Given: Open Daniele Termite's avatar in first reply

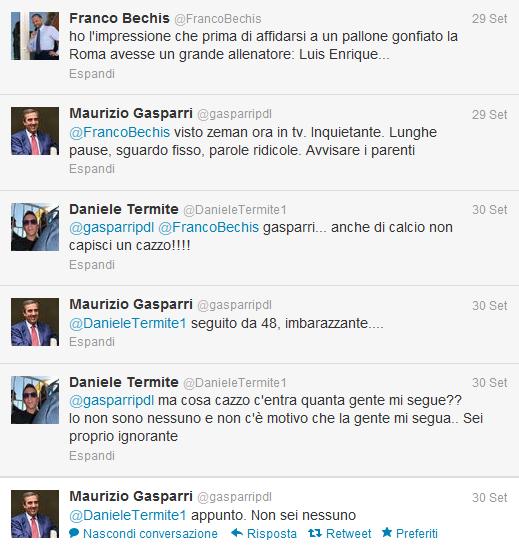Looking at the screenshot, I should [x=35, y=227].
